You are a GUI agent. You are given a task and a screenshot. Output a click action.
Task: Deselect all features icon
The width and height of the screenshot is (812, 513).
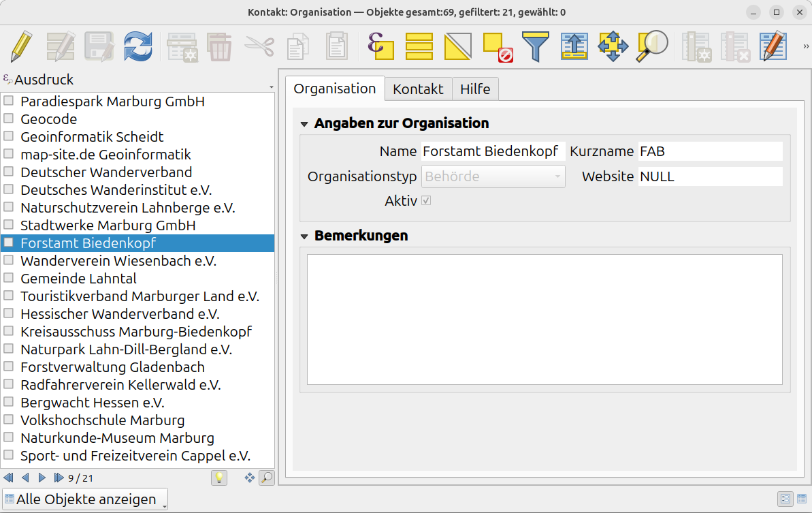pyautogui.click(x=498, y=48)
